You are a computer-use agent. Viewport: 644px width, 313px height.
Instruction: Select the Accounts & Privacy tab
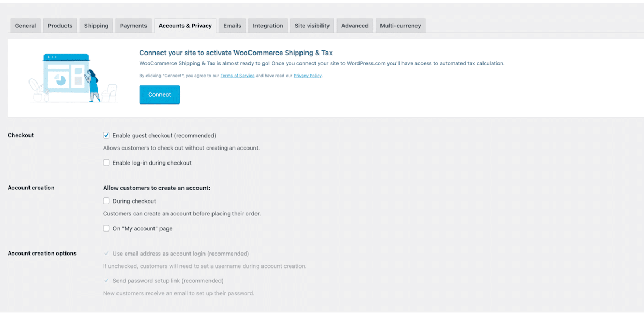pos(185,26)
